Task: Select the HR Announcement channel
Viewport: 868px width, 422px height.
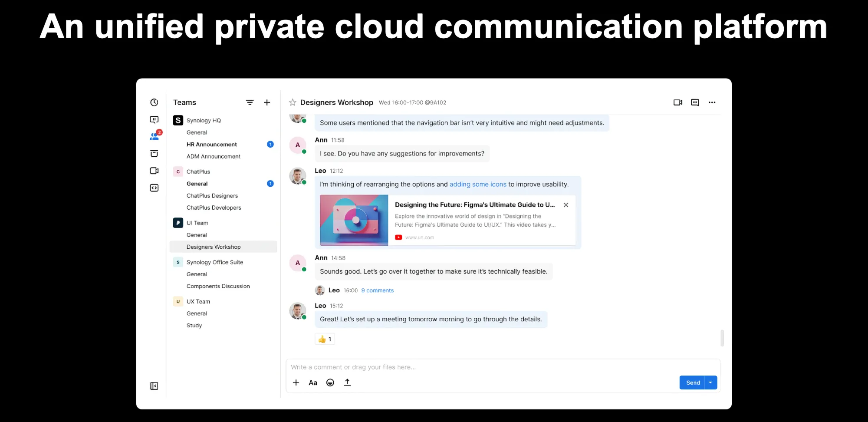Action: click(212, 145)
